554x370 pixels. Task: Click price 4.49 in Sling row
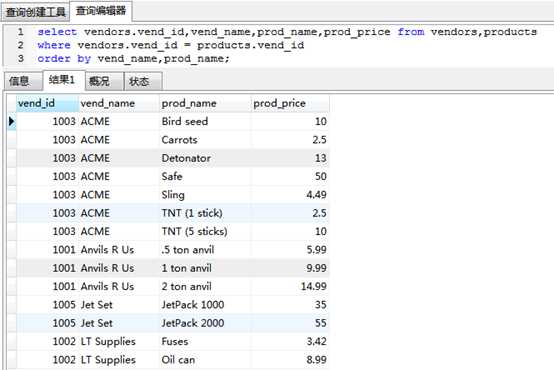[290, 195]
